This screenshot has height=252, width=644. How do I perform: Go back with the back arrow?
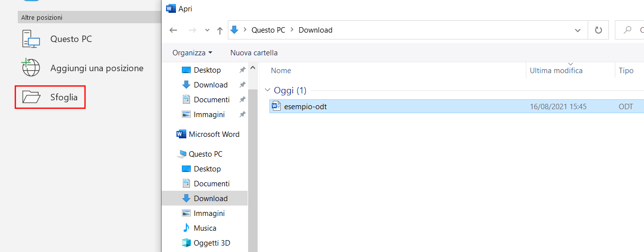[173, 30]
